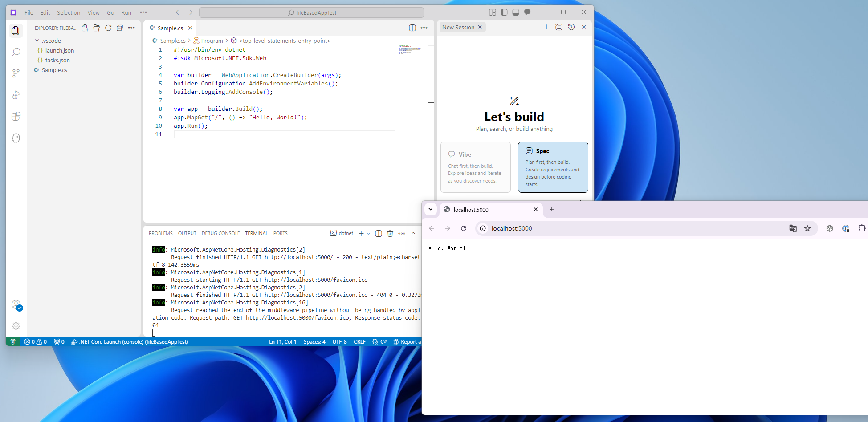Open the Explorer view in activity bar
868x422 pixels.
[16, 31]
